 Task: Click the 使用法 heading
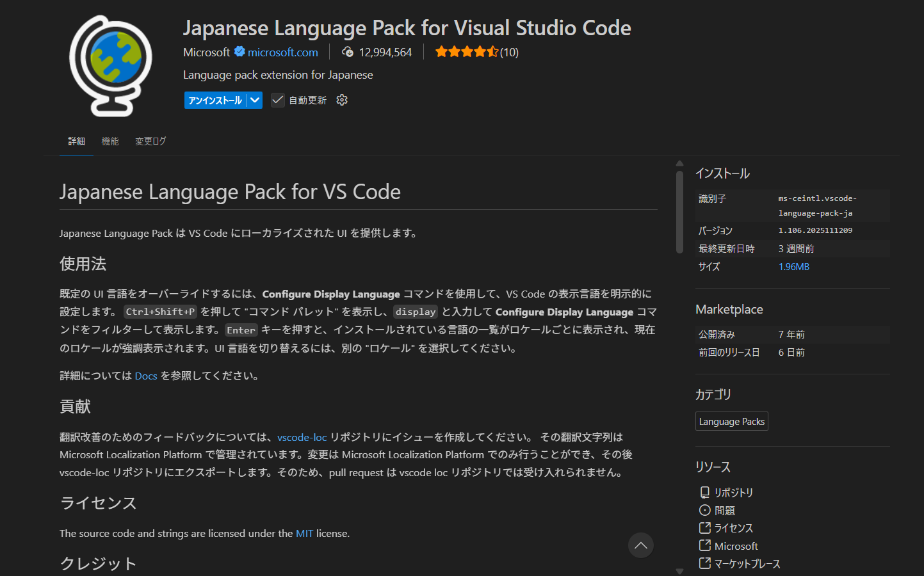point(83,264)
